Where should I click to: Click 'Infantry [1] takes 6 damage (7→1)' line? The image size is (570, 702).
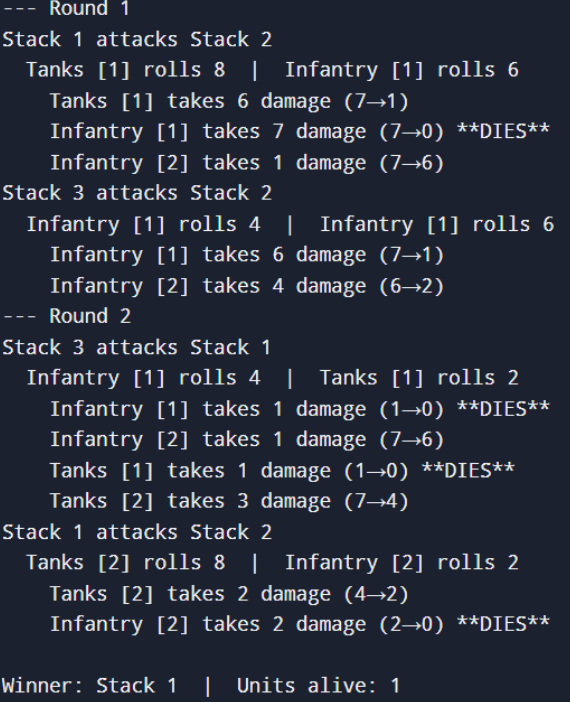(x=247, y=255)
